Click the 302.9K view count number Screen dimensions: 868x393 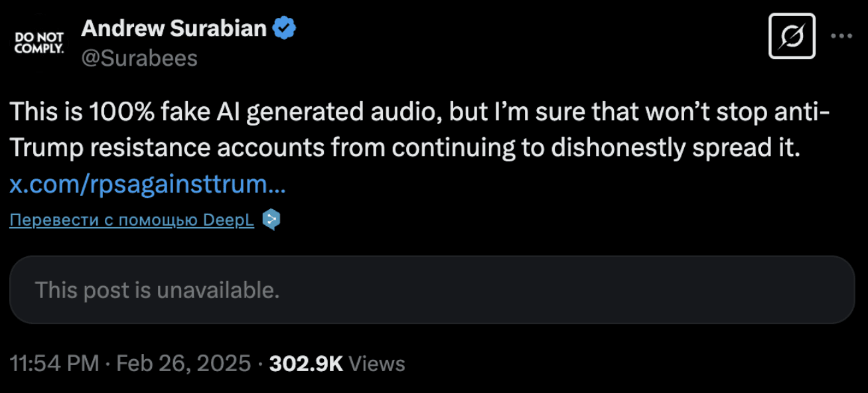pos(306,363)
